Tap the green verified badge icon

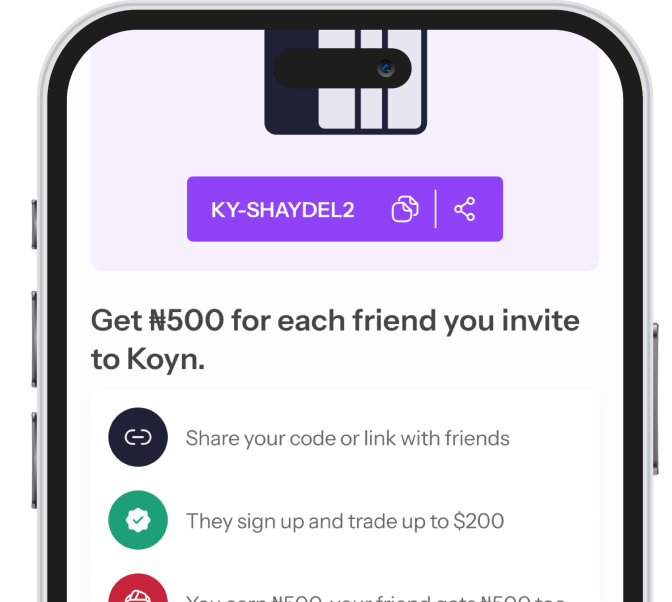point(138,520)
